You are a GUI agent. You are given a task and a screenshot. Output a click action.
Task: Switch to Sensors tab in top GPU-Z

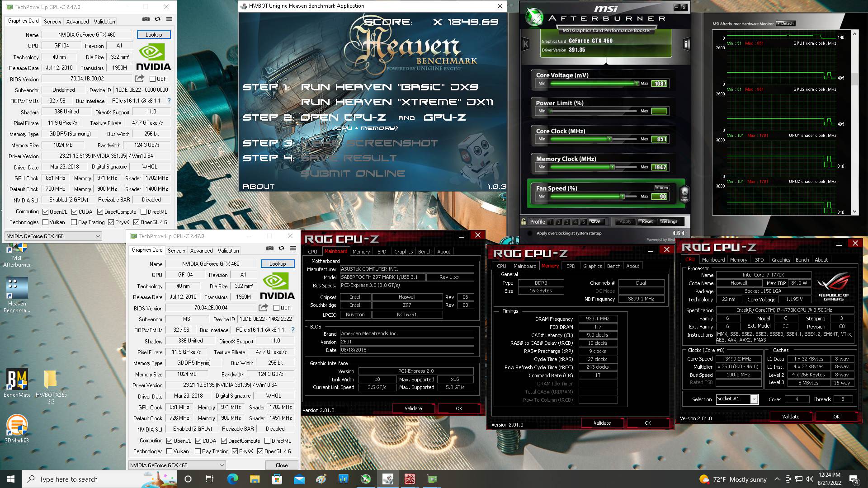pos(52,21)
